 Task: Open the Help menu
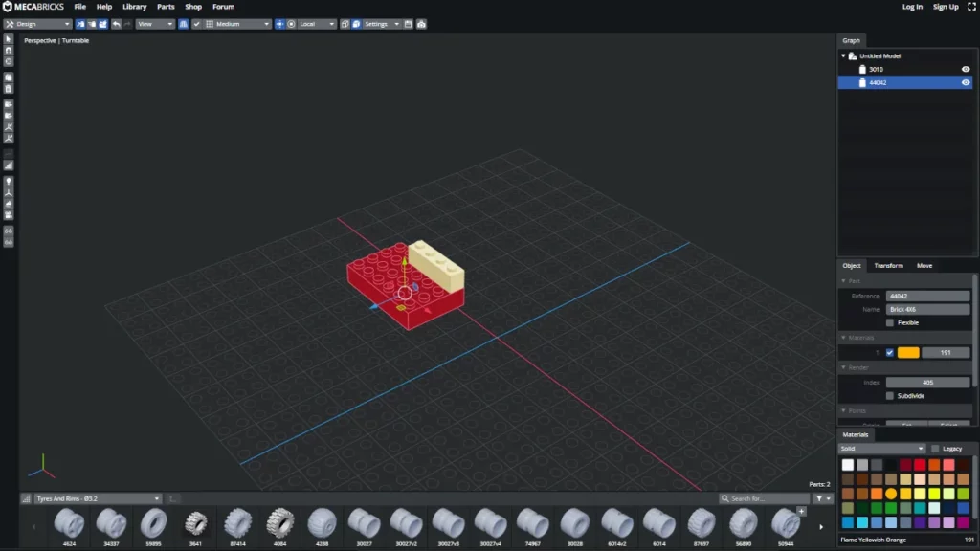coord(103,7)
